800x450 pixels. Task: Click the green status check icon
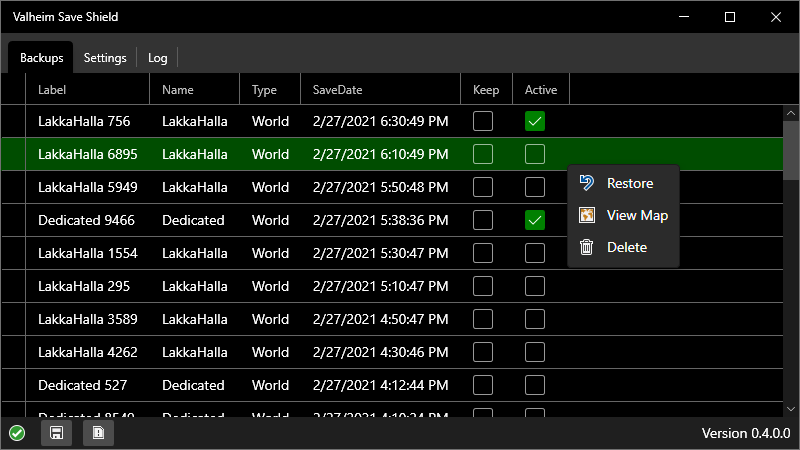click(x=17, y=433)
